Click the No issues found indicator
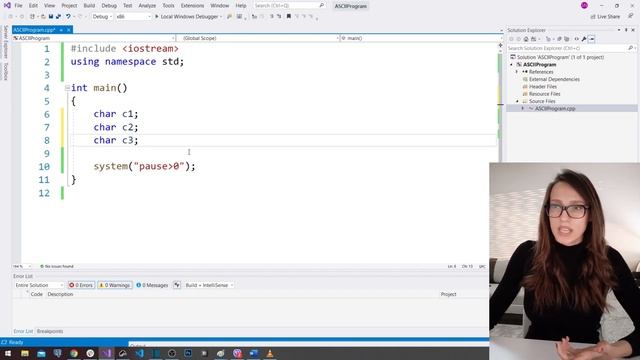 [x=57, y=266]
